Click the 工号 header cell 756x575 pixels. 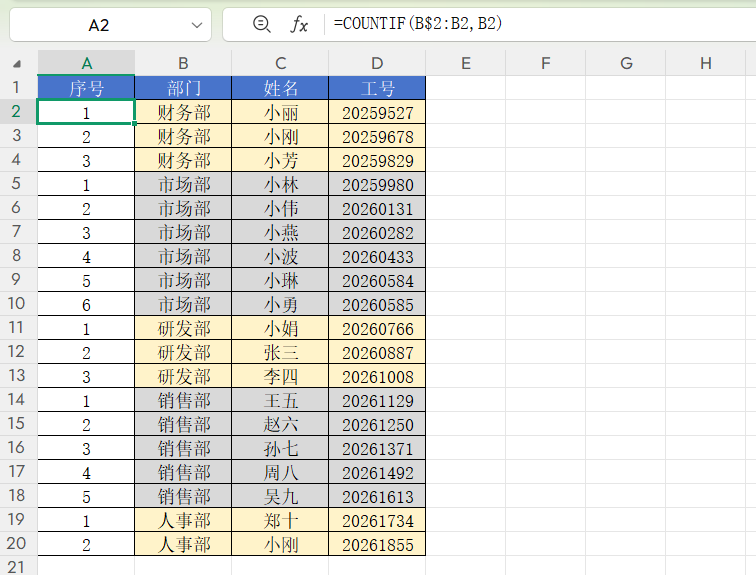click(377, 88)
